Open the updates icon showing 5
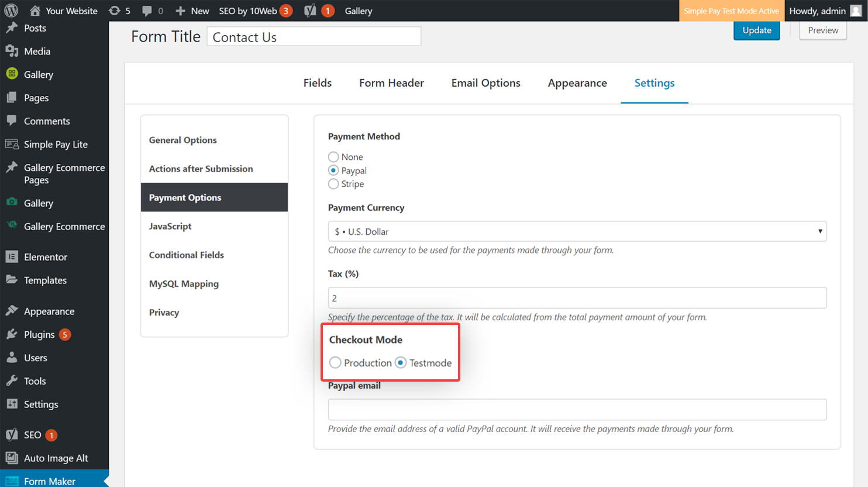This screenshot has width=868, height=487. click(115, 11)
